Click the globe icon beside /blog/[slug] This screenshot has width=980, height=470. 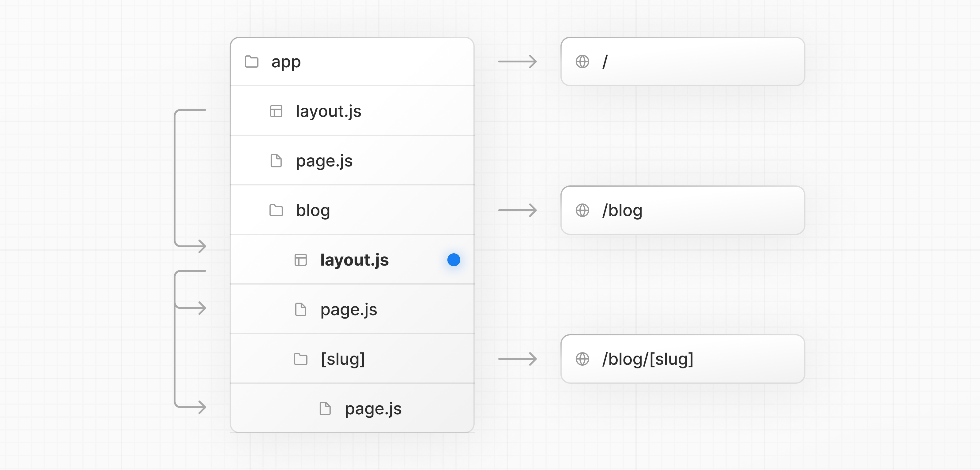point(582,359)
